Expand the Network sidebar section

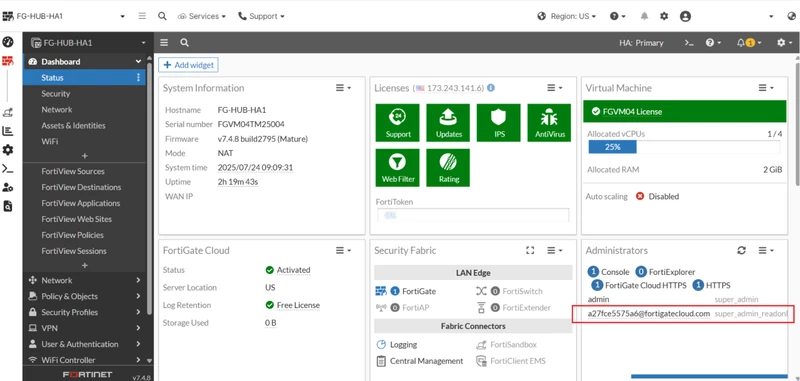point(84,281)
